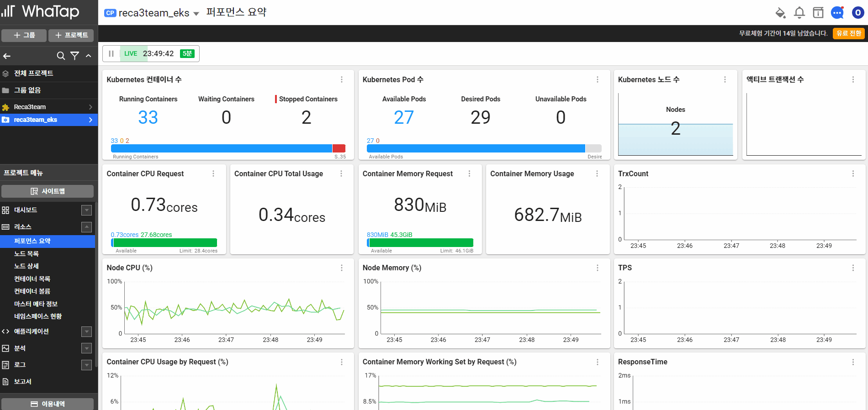This screenshot has width=868, height=410.
Task: Open the 이용내역 button
Action: point(48,404)
